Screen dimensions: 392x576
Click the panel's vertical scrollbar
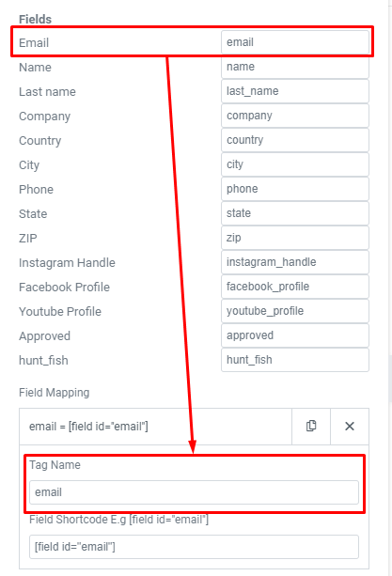pyautogui.click(x=390, y=379)
